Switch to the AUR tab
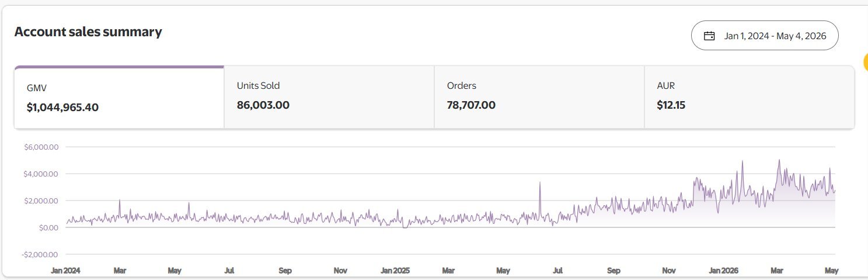The width and height of the screenshot is (868, 280). (750, 97)
